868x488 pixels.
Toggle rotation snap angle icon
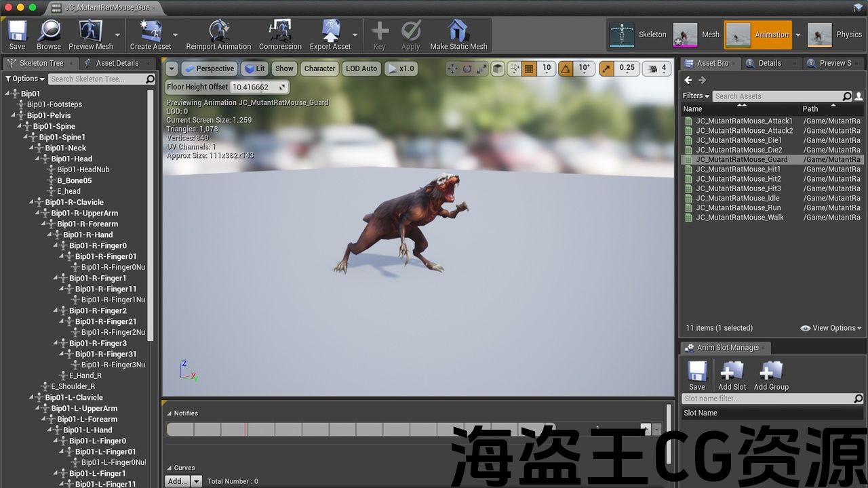point(566,68)
